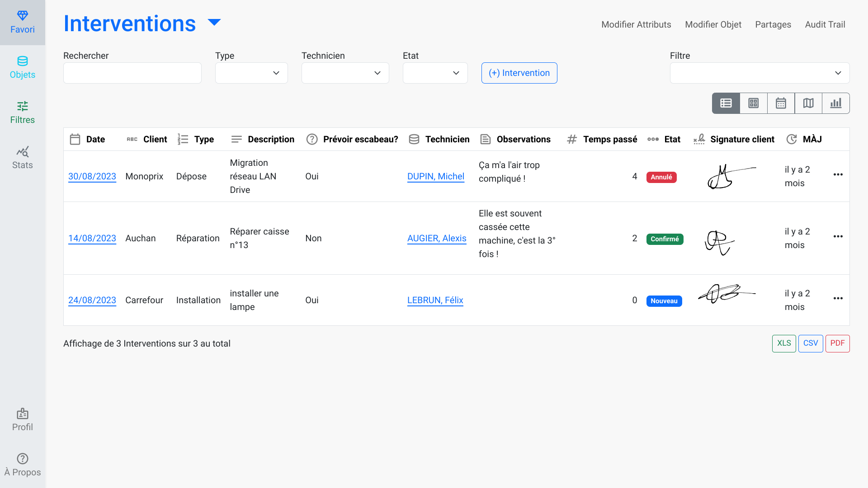Viewport: 868px width, 488px height.
Task: Open technician link AUGIER, Alexis
Action: click(x=436, y=238)
